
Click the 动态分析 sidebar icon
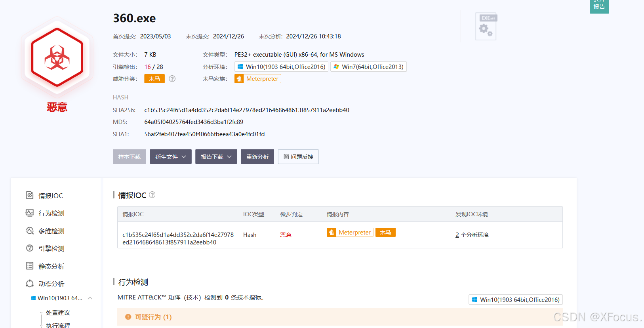click(x=30, y=283)
